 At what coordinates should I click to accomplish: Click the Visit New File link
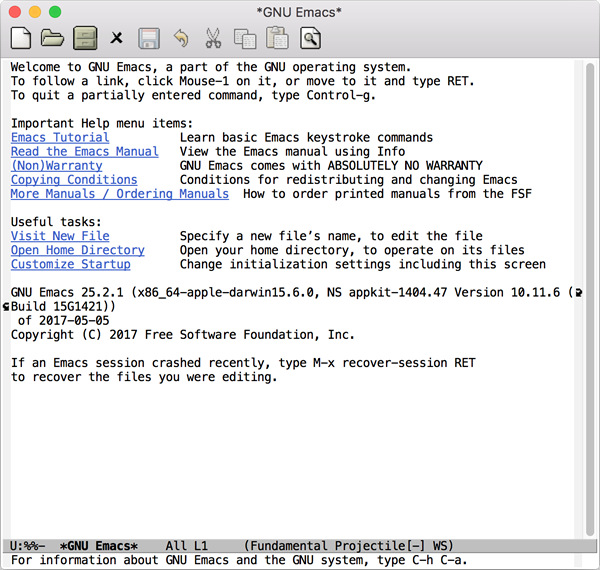click(60, 236)
